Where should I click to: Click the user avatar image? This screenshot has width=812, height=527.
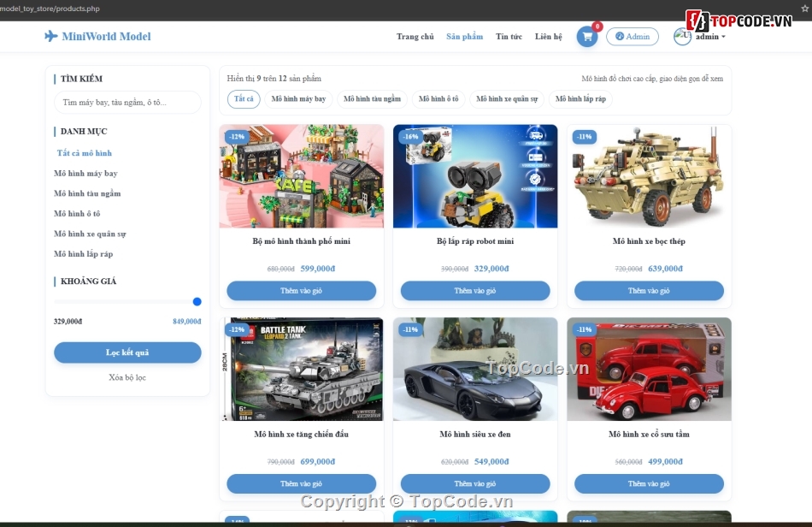click(682, 36)
